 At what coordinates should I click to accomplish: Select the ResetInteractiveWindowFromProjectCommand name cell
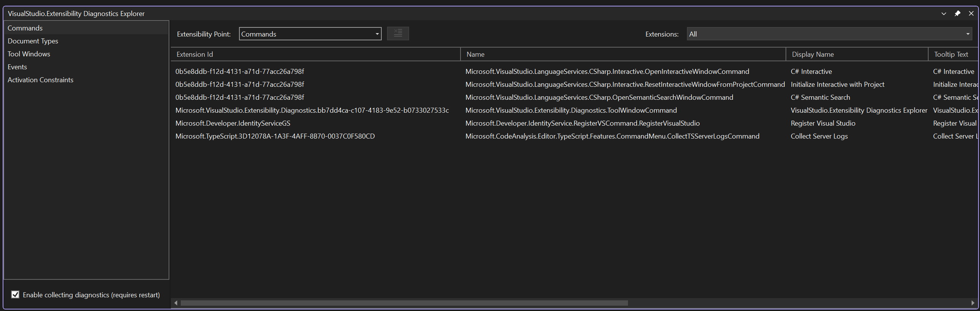click(625, 84)
